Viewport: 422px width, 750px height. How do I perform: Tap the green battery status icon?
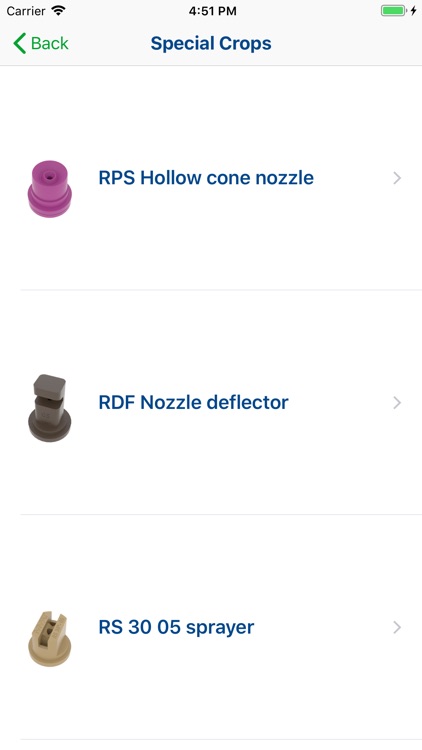(394, 11)
